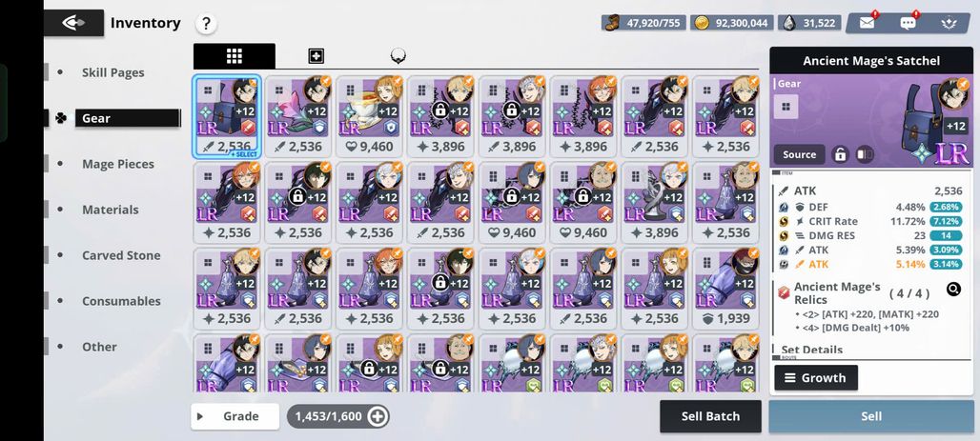The height and width of the screenshot is (441, 980).
Task: Switch to the third tab with the wreath icon
Action: 398,56
